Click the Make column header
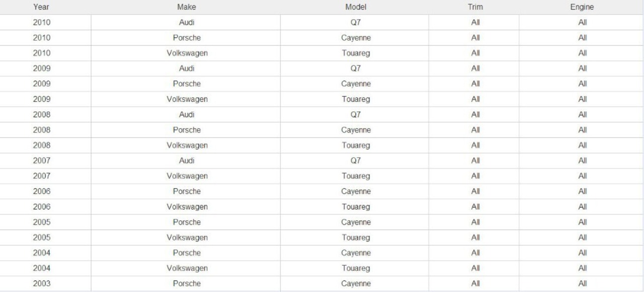 (x=187, y=7)
